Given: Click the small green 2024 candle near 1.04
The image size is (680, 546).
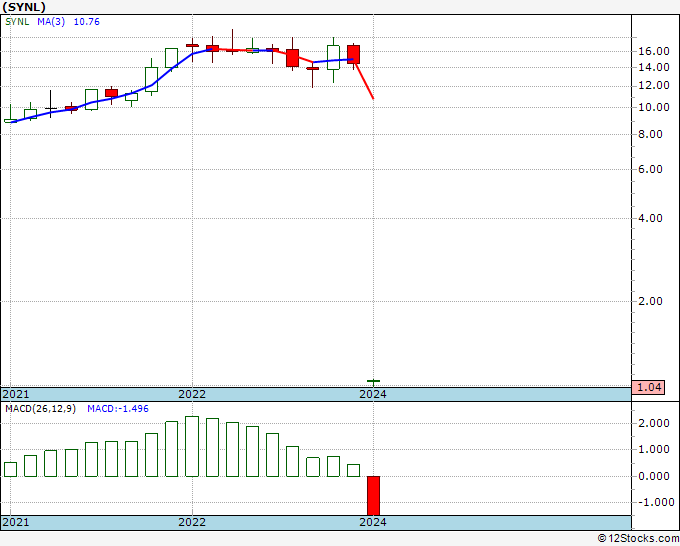Looking at the screenshot, I should [x=373, y=382].
